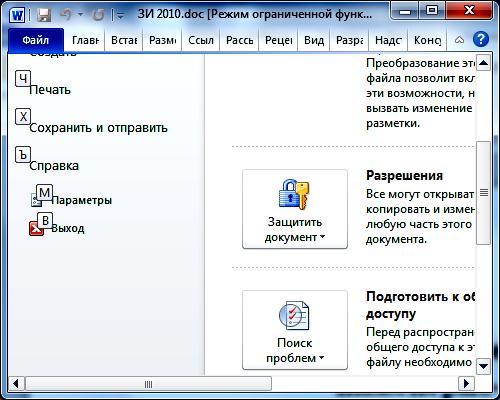Click the horizontal scrollbar left arrow
Screen dimensions: 500x400
point(16,384)
